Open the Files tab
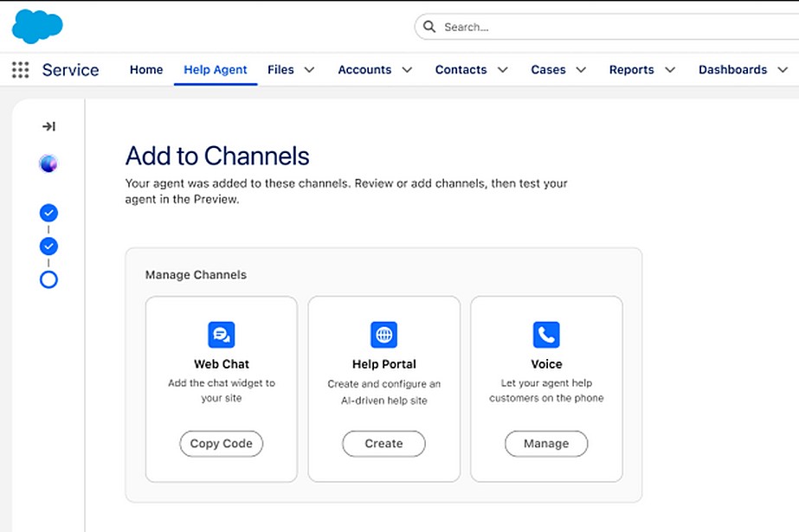Image resolution: width=799 pixels, height=532 pixels. (280, 70)
